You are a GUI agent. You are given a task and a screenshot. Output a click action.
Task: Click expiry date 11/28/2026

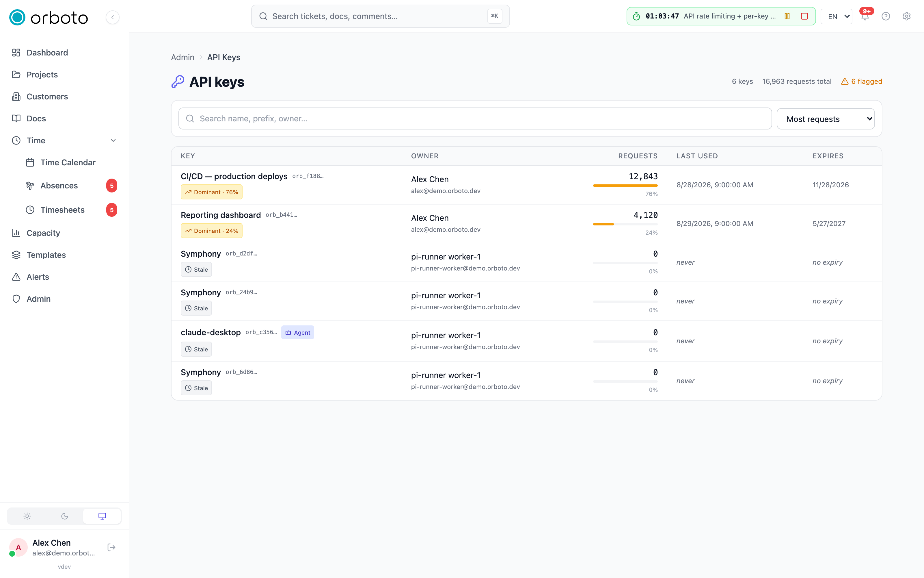coord(830,185)
